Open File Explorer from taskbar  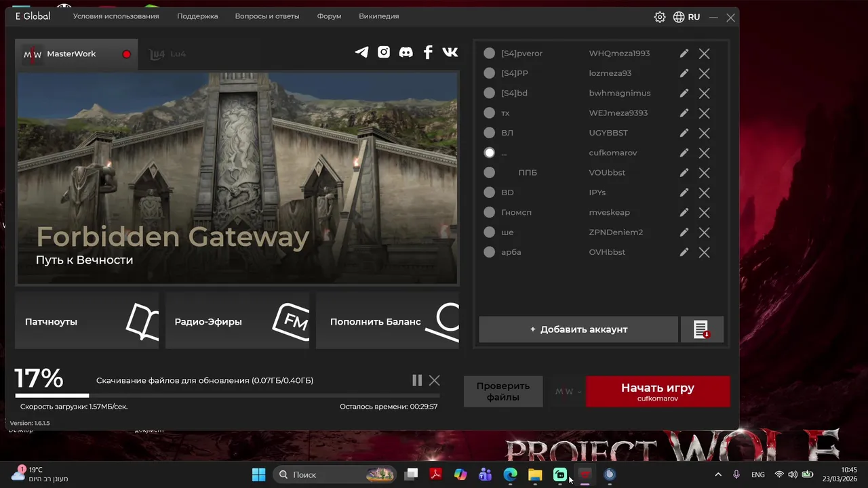click(x=535, y=474)
